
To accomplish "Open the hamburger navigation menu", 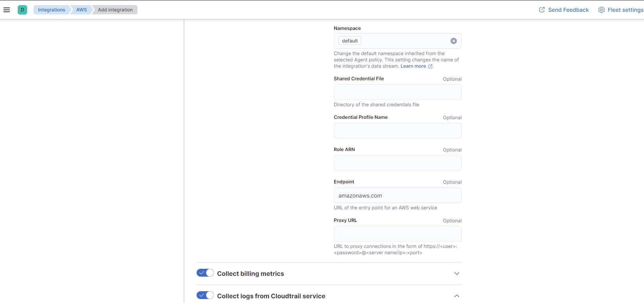I will click(7, 10).
